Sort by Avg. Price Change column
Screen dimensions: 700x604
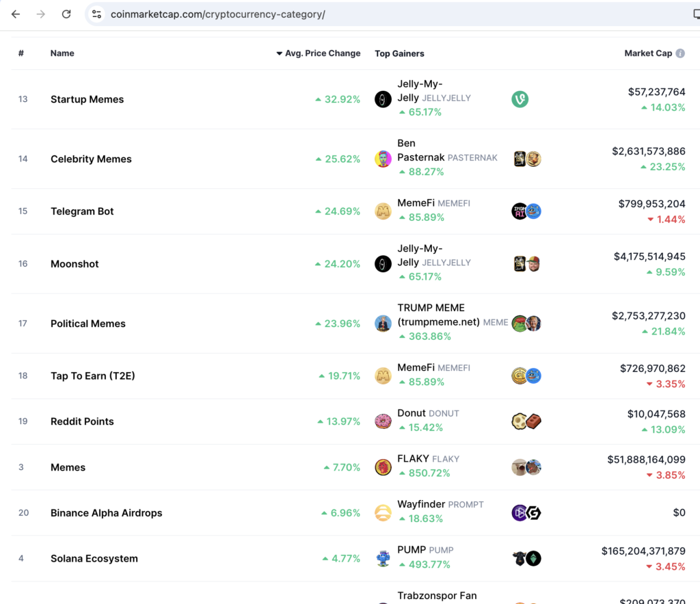click(319, 53)
